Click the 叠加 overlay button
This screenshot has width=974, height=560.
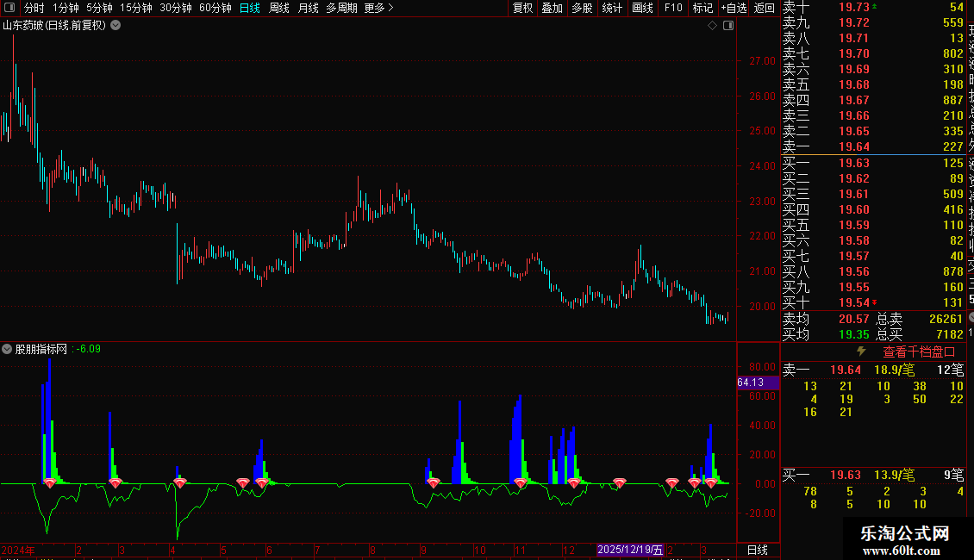tap(553, 8)
